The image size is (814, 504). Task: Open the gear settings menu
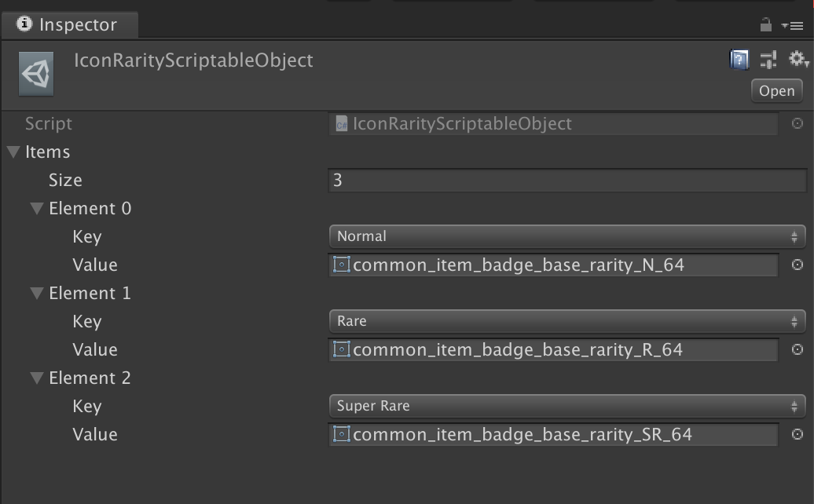(798, 59)
